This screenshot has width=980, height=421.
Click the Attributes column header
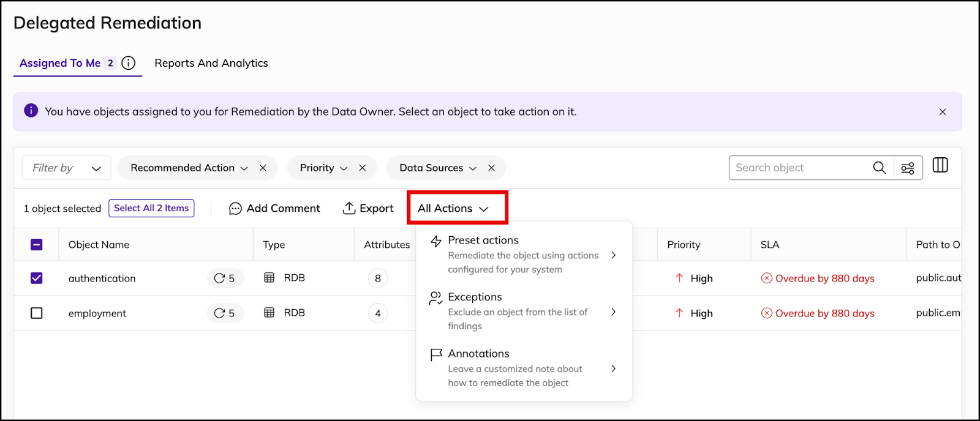pyautogui.click(x=387, y=245)
